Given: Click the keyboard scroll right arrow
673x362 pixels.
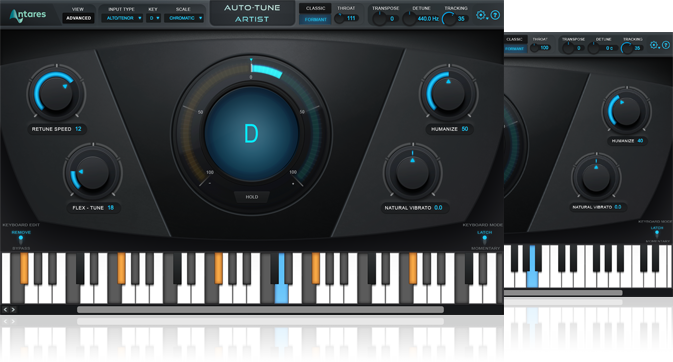Looking at the screenshot, I should coord(13,309).
